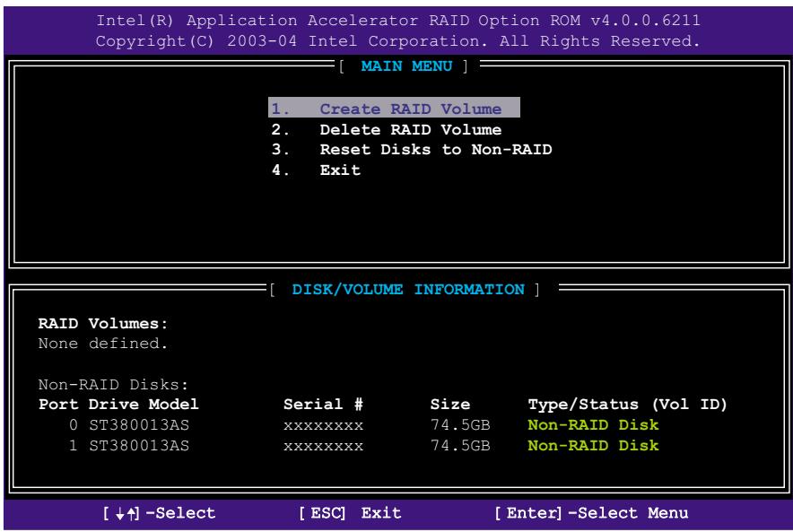This screenshot has height=532, width=793.
Task: Click Non-RAID Disk status of port 1
Action: 593,446
